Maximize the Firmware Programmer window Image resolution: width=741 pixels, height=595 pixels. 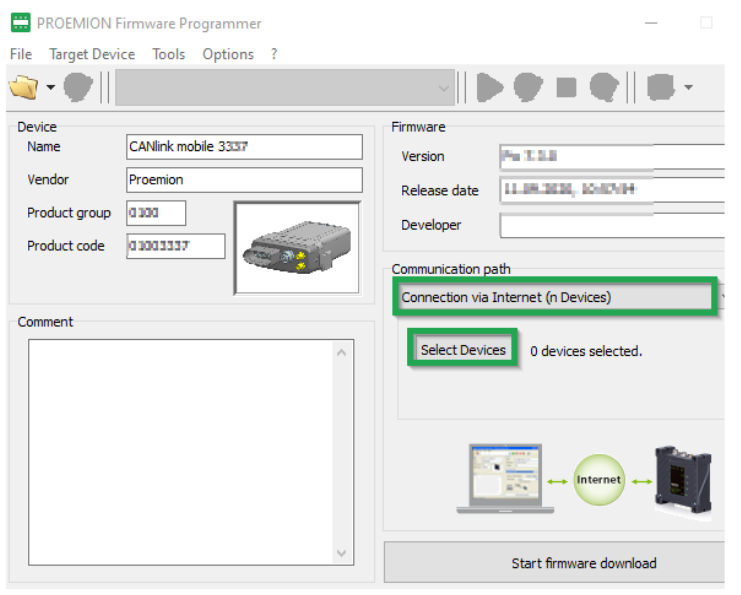pos(706,23)
